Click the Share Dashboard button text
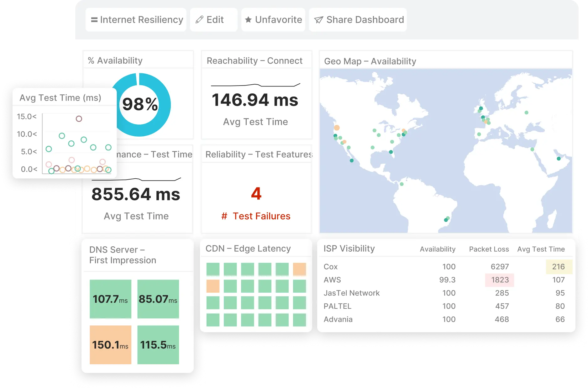588x388 pixels. click(365, 20)
